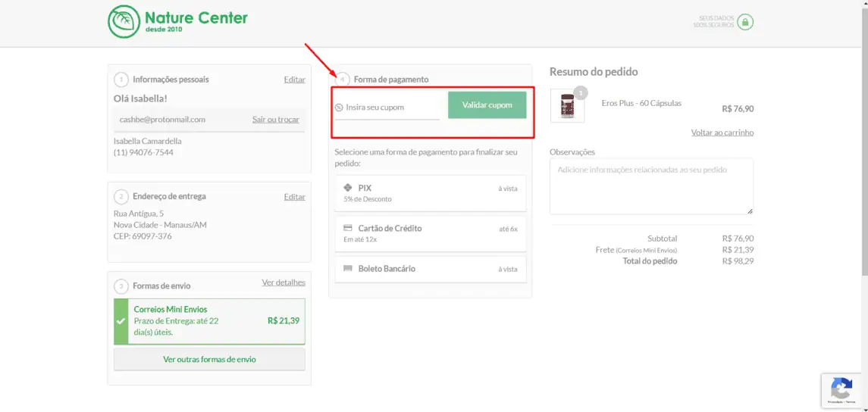Click Voltar ao carrinho link
The height and width of the screenshot is (412, 868).
click(x=722, y=133)
